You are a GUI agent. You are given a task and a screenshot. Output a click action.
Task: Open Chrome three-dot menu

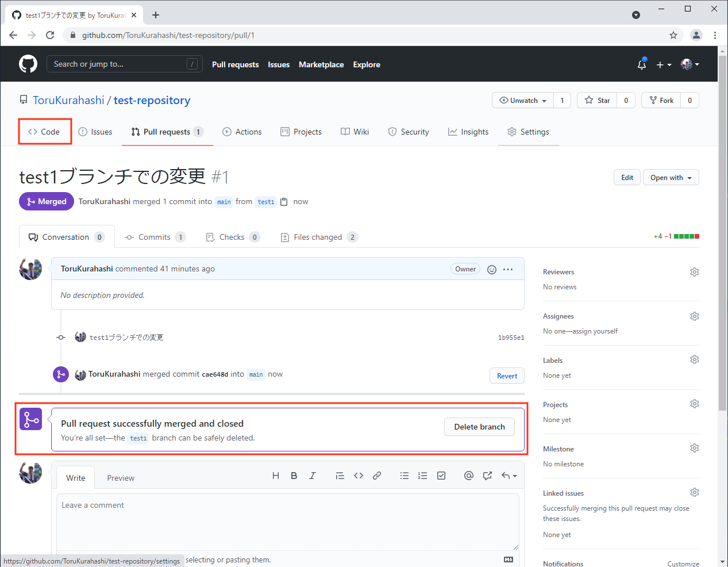pyautogui.click(x=715, y=35)
